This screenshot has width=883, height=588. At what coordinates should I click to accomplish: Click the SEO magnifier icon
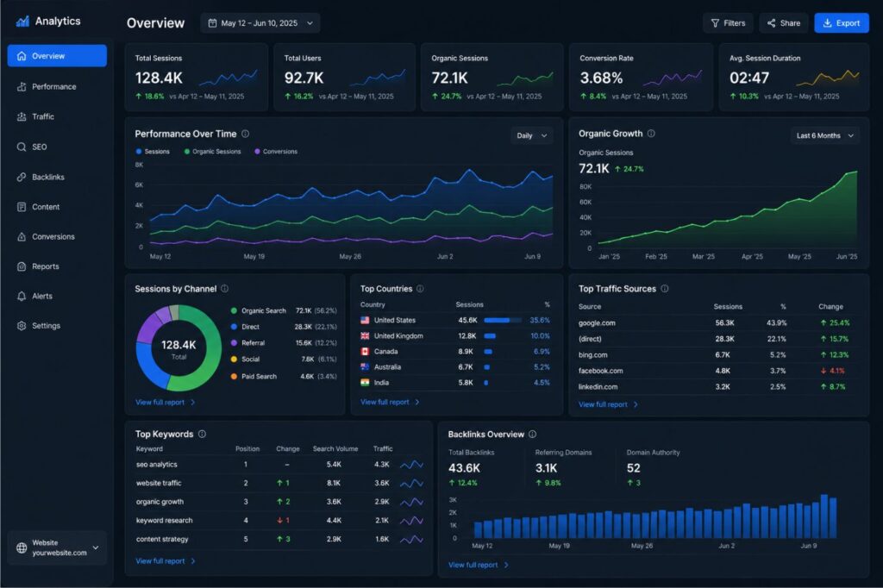point(22,147)
